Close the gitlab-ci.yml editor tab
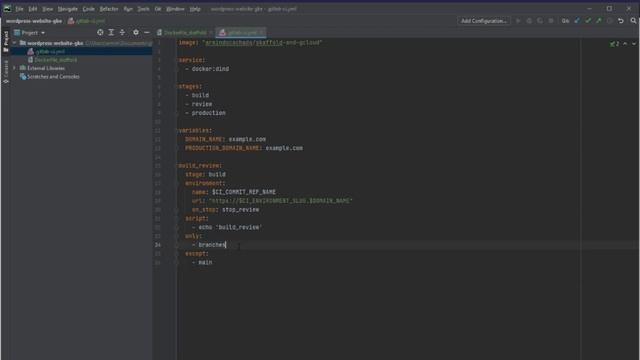640x360 pixels. (262, 33)
